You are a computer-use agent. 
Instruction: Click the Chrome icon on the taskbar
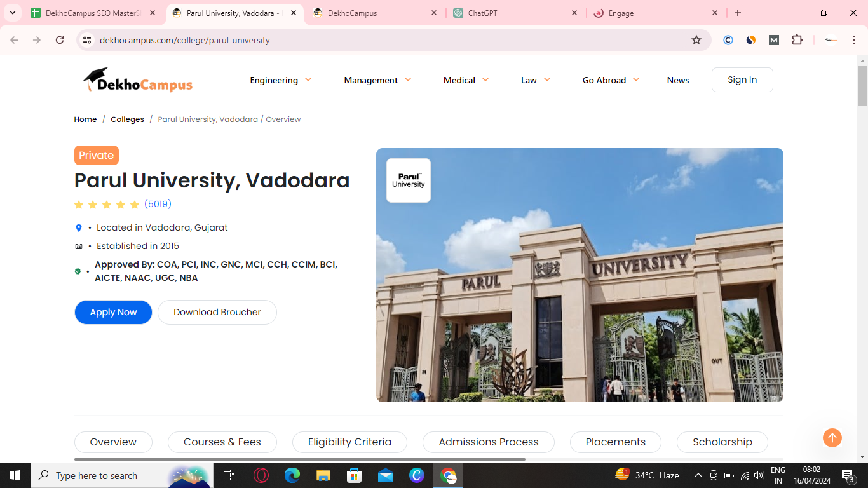coord(449,475)
